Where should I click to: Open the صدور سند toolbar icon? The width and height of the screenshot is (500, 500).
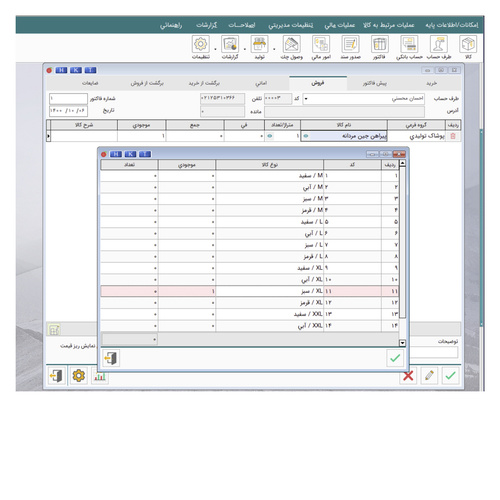350,44
